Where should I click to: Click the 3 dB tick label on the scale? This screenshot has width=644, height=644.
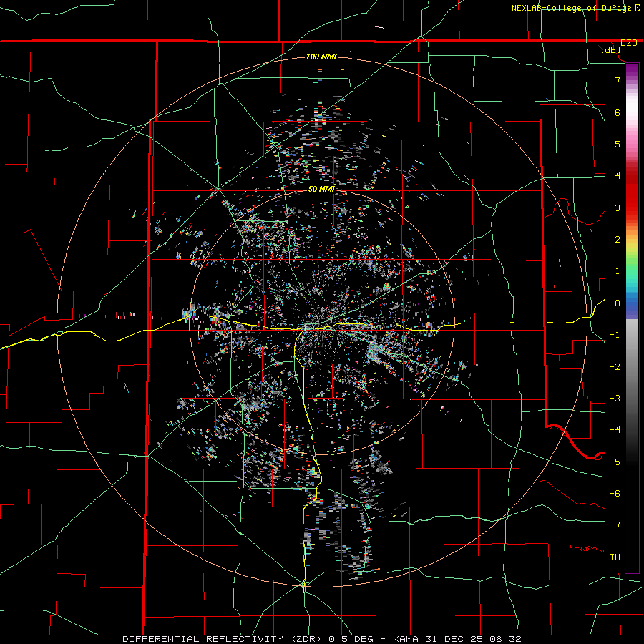click(x=618, y=208)
